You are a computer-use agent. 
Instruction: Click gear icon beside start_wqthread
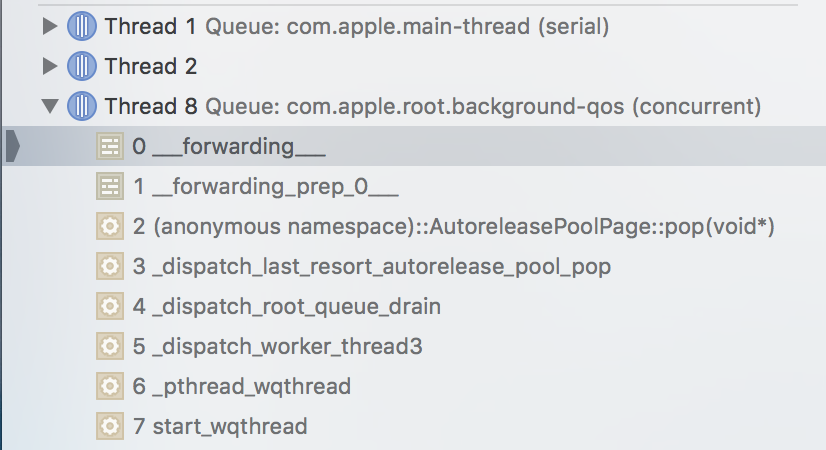point(109,426)
